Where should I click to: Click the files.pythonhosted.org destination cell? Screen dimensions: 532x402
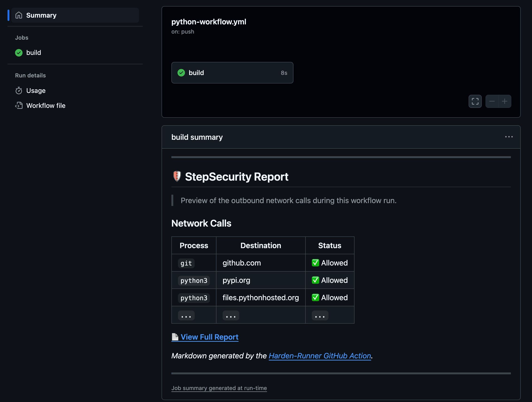(x=261, y=297)
